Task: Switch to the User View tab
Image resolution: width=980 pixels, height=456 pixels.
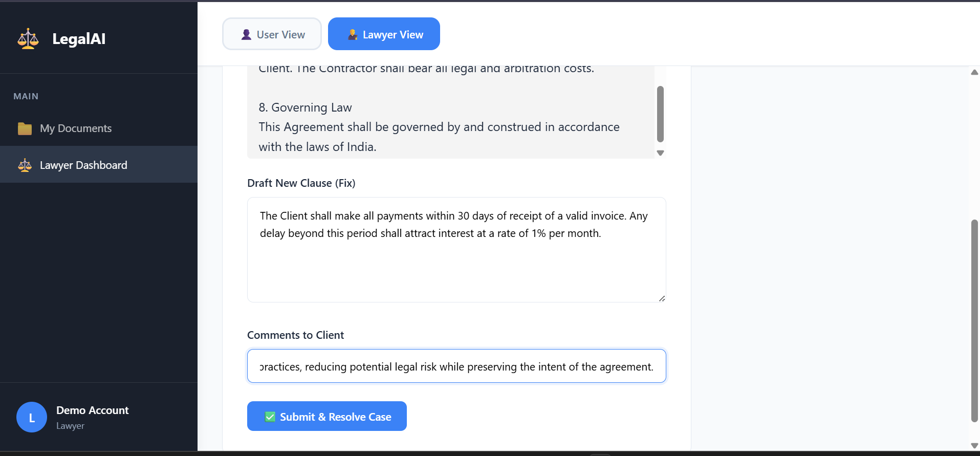Action: tap(272, 34)
